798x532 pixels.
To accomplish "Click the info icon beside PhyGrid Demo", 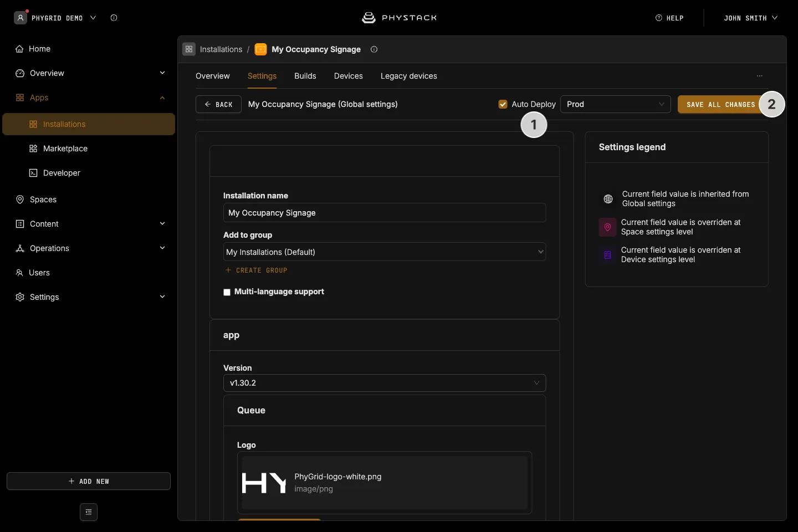I will [114, 18].
